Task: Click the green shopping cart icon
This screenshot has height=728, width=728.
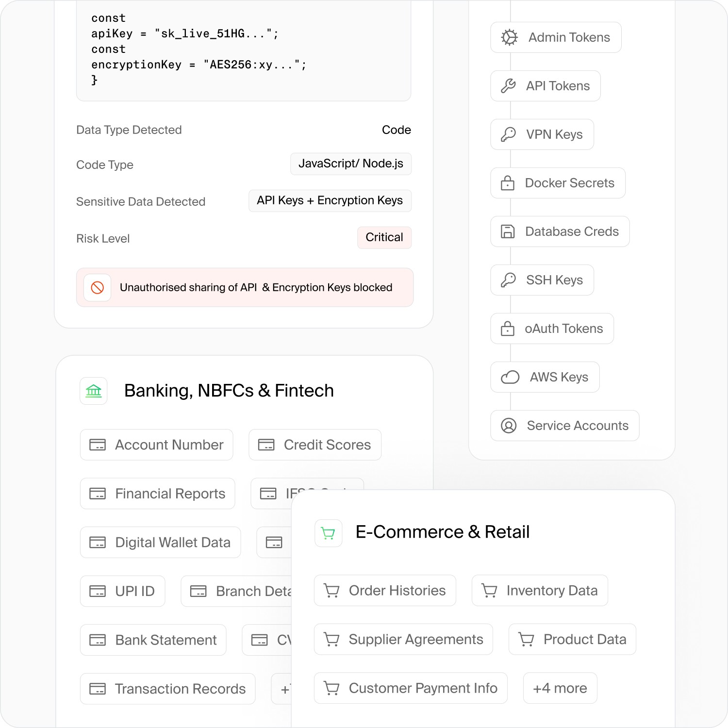Action: tap(329, 533)
